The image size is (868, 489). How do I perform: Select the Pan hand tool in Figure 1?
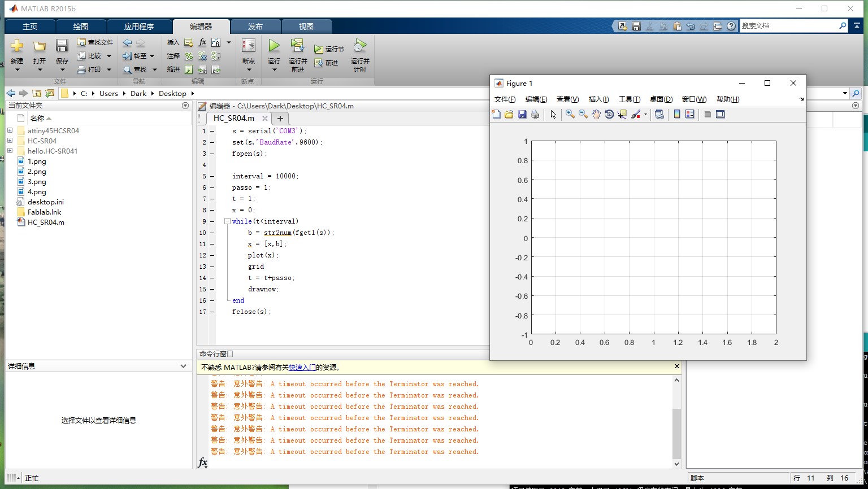click(x=596, y=114)
